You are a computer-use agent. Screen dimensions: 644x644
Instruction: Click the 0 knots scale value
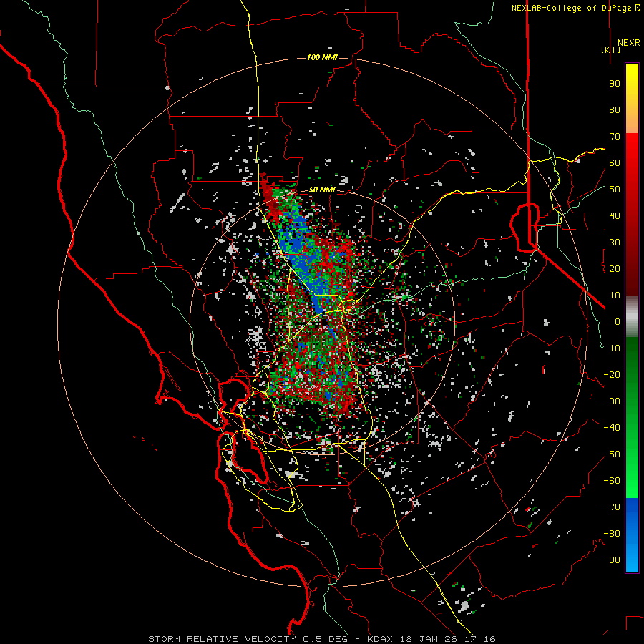tap(618, 321)
